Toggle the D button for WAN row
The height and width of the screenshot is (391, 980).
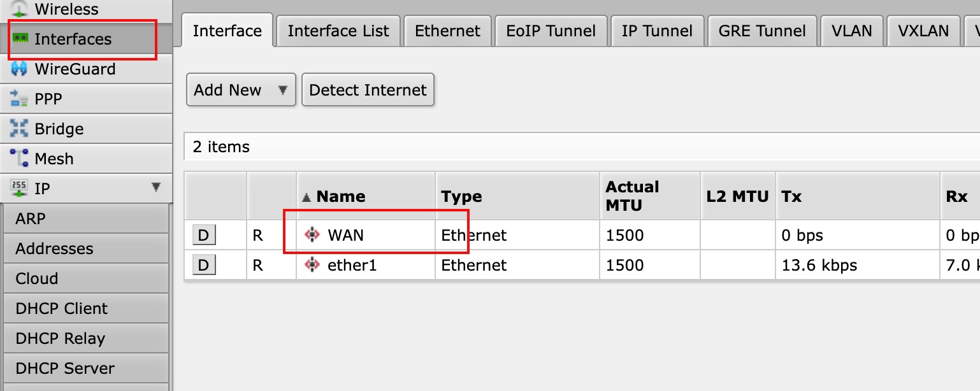click(x=204, y=235)
